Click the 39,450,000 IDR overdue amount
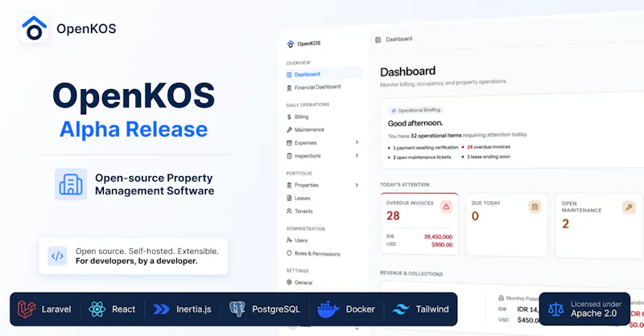Viewport: 644px width, 336px height. click(438, 236)
